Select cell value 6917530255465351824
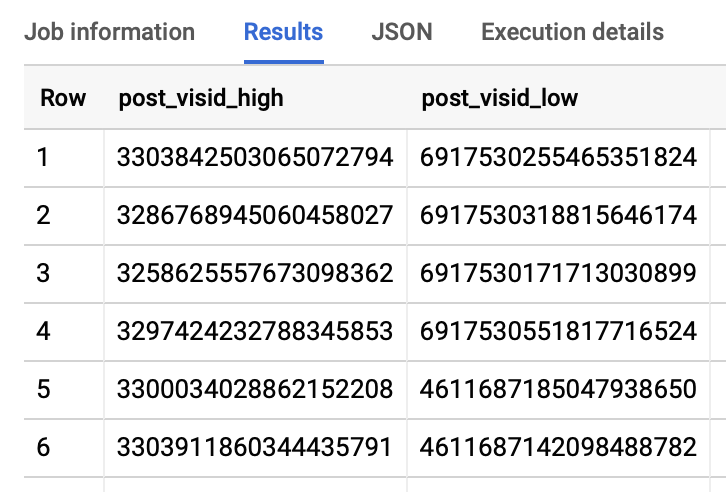Image resolution: width=726 pixels, height=492 pixels. (x=558, y=157)
